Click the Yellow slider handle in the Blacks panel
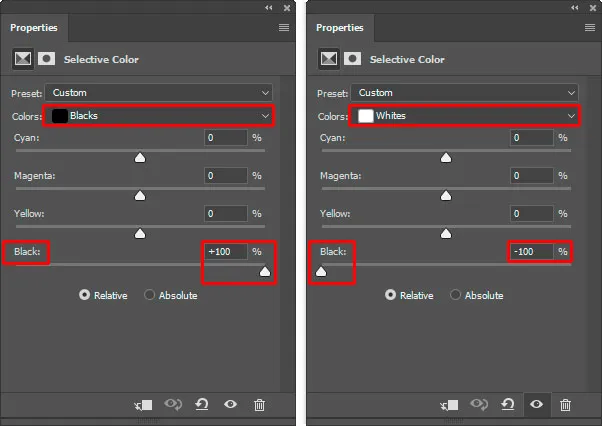The height and width of the screenshot is (426, 602). [140, 234]
